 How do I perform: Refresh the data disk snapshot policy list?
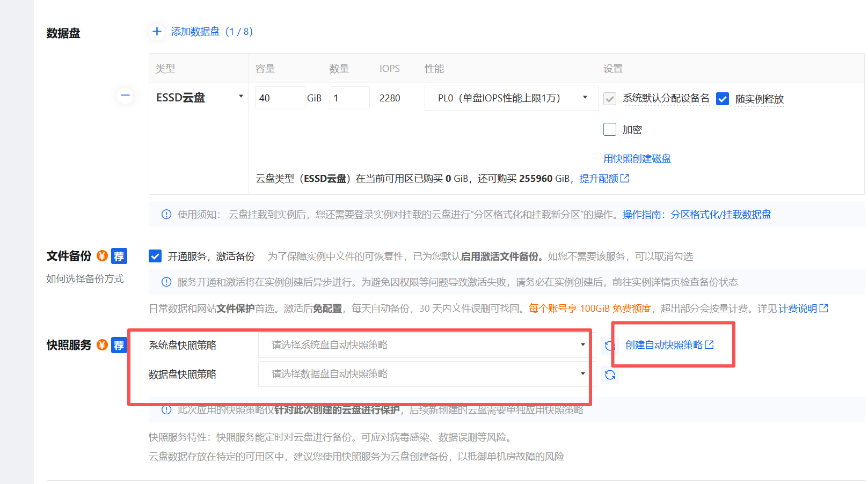(610, 375)
